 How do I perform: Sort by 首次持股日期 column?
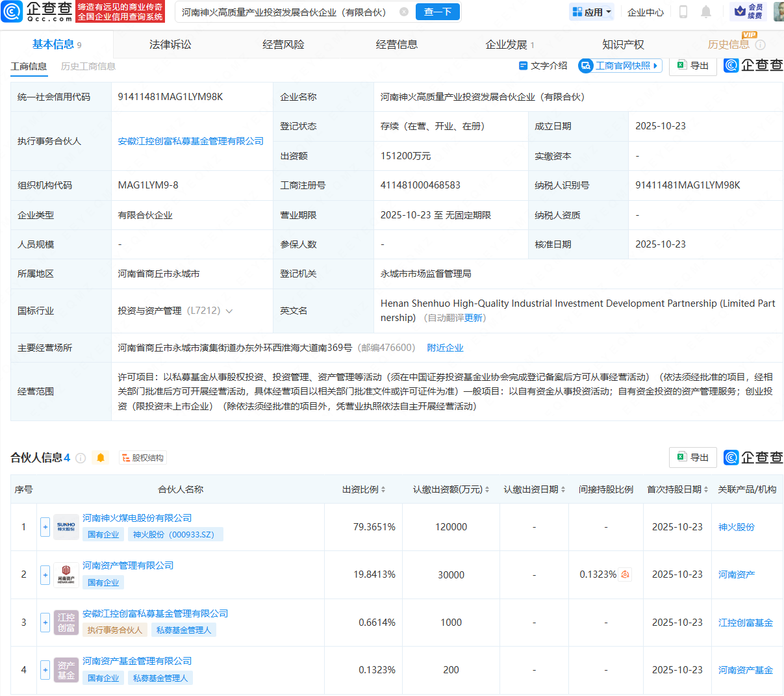[677, 489]
